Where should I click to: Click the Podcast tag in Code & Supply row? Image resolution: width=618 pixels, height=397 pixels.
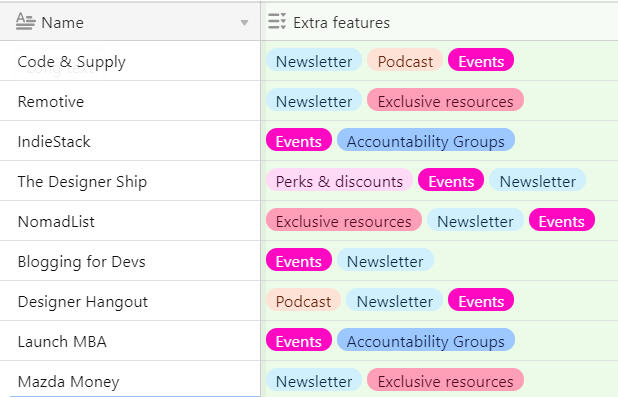pos(405,61)
